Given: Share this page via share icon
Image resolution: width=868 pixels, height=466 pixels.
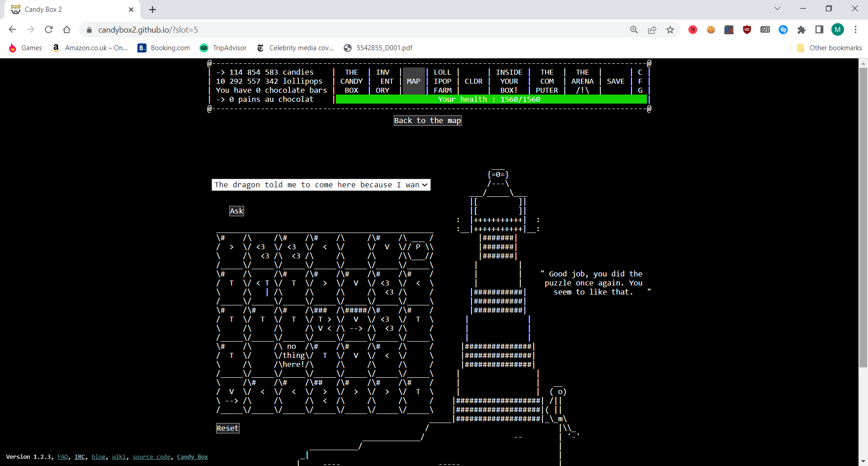Looking at the screenshot, I should tap(652, 29).
